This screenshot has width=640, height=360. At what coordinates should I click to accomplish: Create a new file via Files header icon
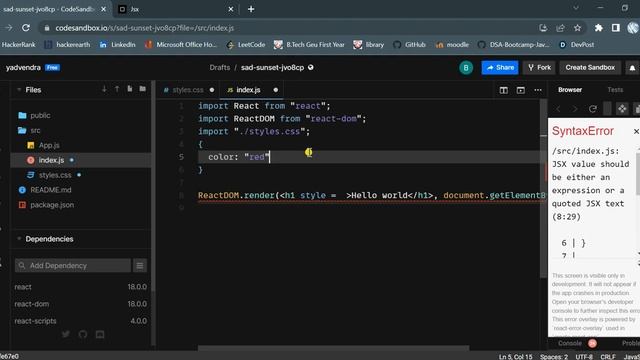tap(129, 89)
